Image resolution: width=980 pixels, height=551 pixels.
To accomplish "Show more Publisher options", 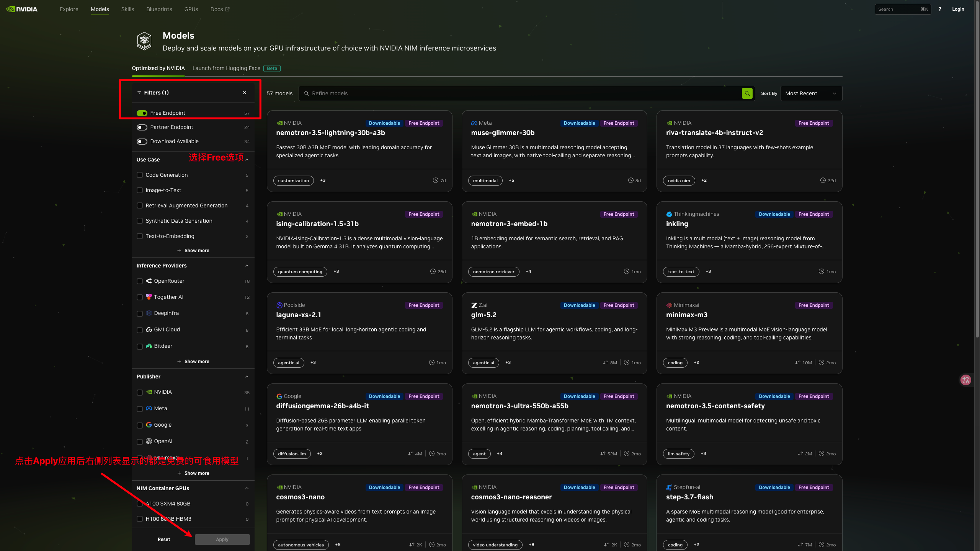I will [193, 473].
